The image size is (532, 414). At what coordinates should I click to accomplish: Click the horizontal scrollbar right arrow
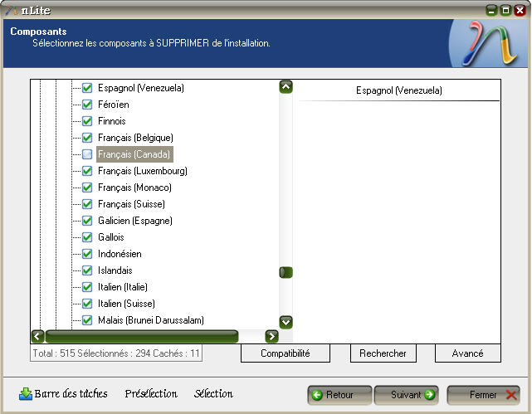(271, 336)
